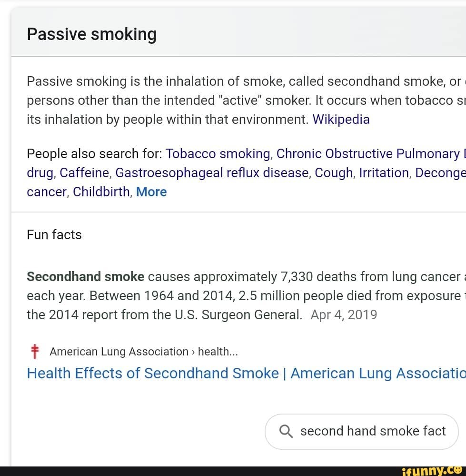The width and height of the screenshot is (466, 476).
Task: Click the Fun facts section heading
Action: pos(54,234)
